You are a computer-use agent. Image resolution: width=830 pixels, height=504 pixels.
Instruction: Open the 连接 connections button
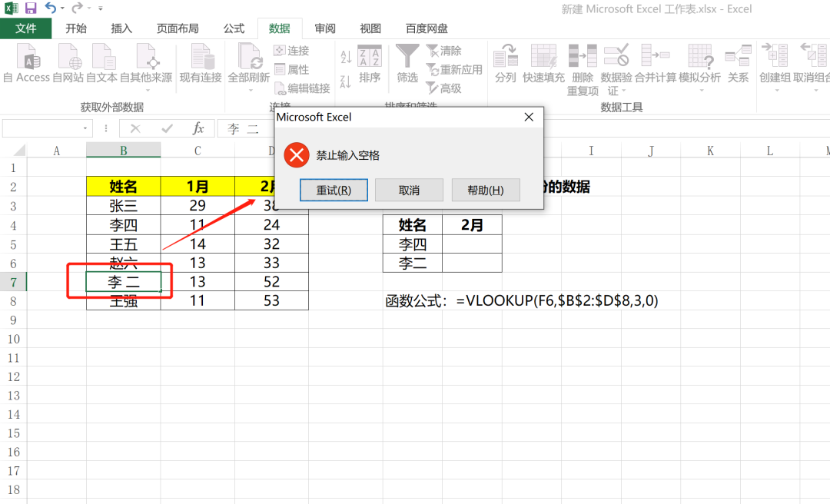point(291,51)
